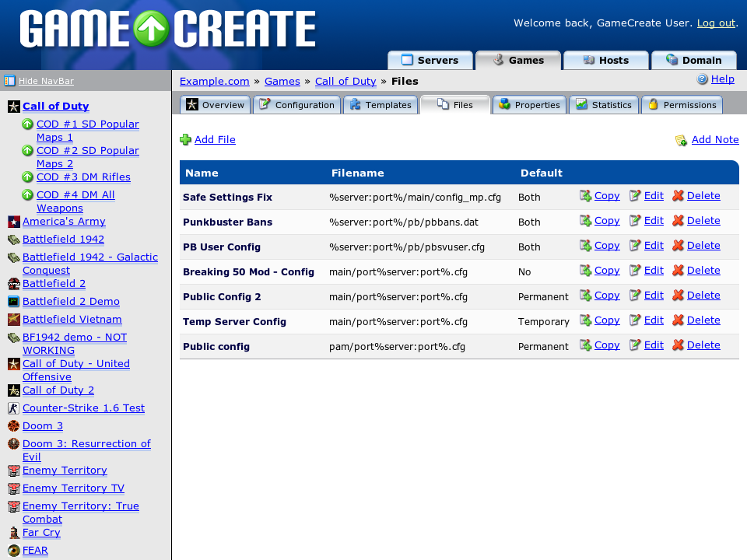Image resolution: width=747 pixels, height=560 pixels.
Task: Switch to the Domain top tab
Action: tap(693, 61)
